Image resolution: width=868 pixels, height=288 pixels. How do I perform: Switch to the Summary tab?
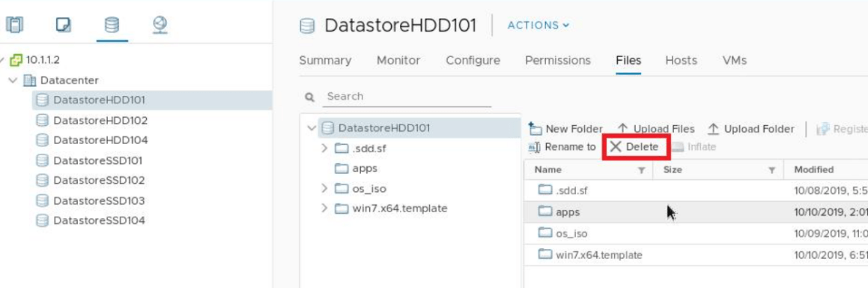(325, 60)
